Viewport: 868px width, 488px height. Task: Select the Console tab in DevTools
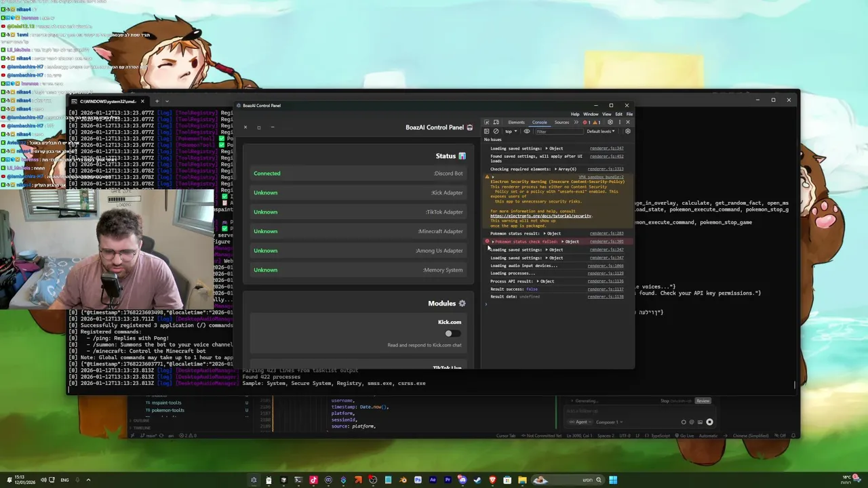point(540,122)
